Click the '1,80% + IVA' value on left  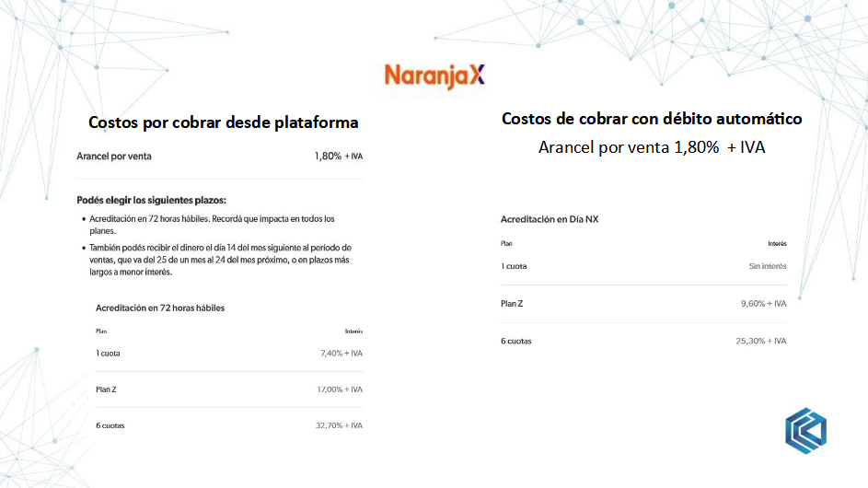click(338, 157)
